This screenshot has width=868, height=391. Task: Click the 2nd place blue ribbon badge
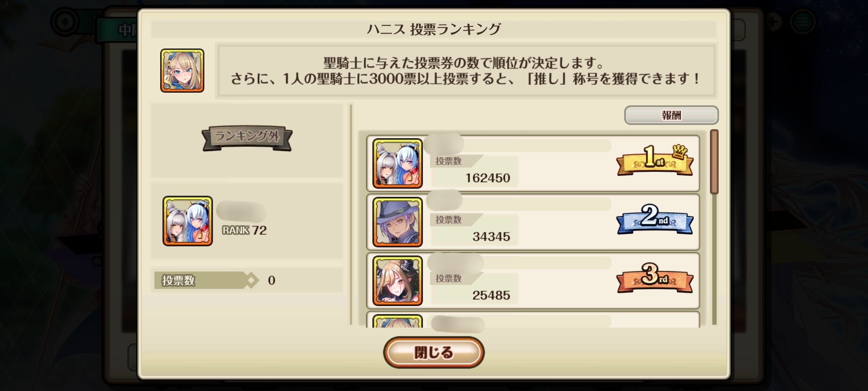[655, 220]
